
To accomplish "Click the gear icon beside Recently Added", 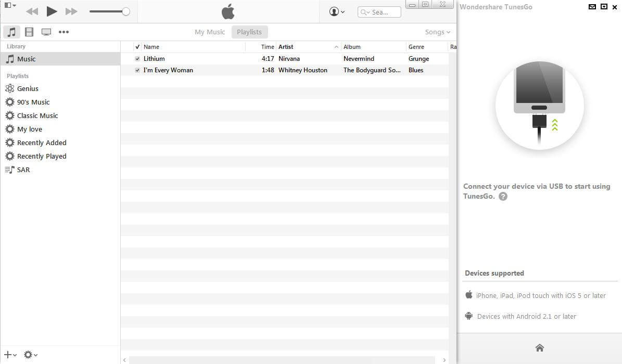I will [10, 142].
